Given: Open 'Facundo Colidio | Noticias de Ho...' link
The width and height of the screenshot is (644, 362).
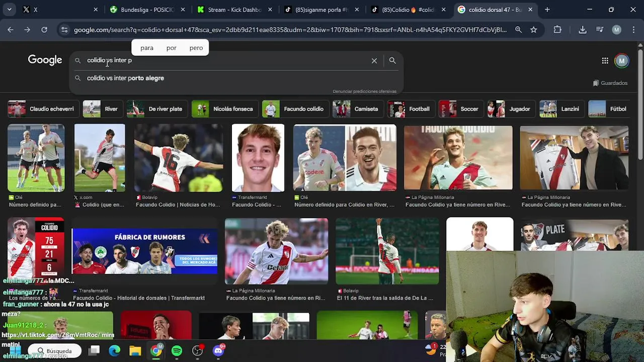Looking at the screenshot, I should (178, 205).
